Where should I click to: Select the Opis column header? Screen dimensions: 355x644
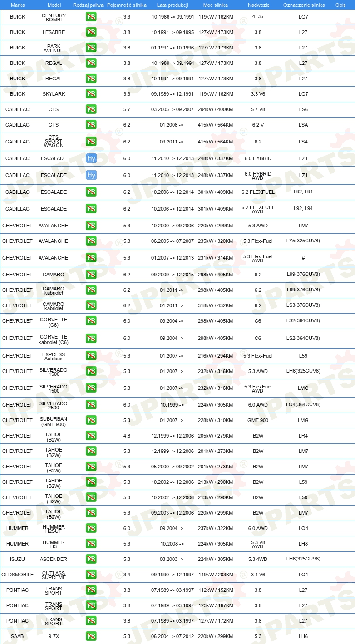tap(340, 5)
